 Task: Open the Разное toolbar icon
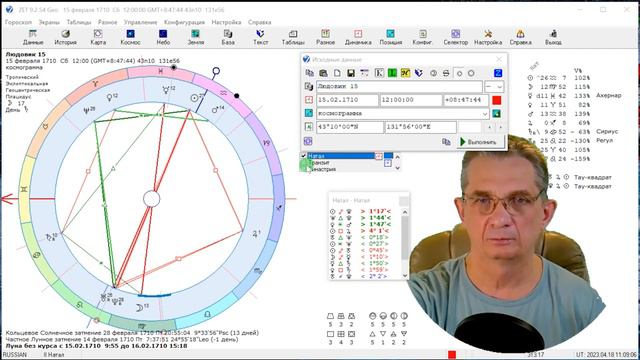click(x=325, y=37)
